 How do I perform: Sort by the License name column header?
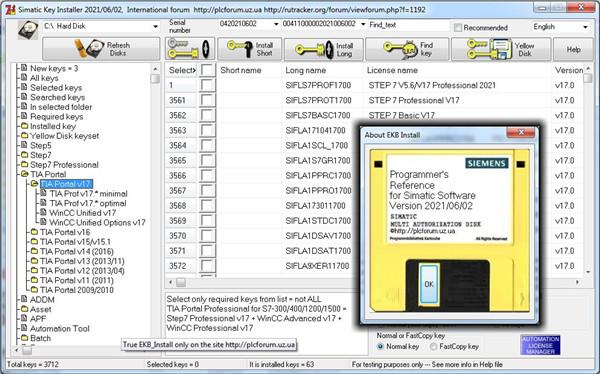click(392, 70)
